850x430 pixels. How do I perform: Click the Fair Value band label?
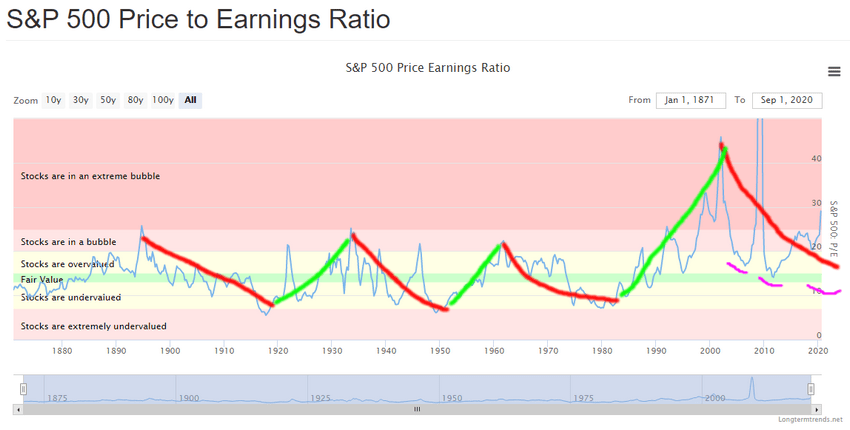[x=42, y=280]
